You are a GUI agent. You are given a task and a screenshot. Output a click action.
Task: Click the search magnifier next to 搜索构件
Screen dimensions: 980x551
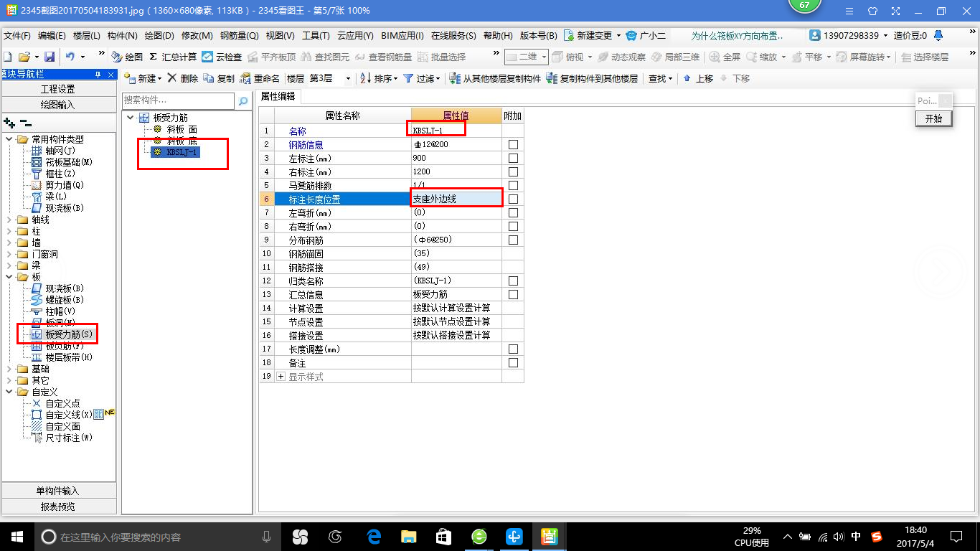pos(243,101)
